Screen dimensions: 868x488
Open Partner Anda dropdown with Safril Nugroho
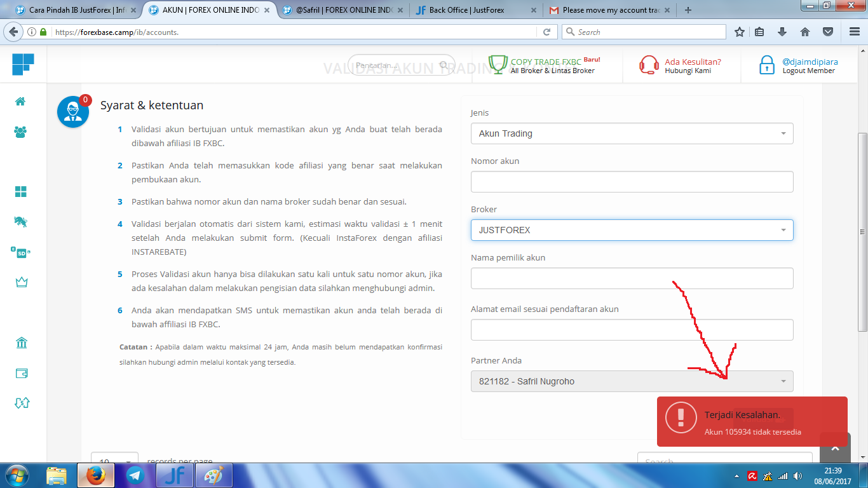632,381
